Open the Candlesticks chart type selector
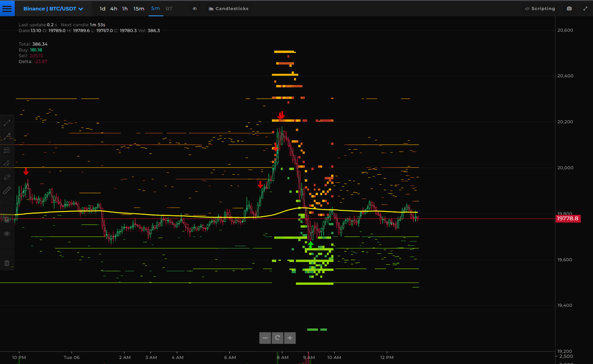The image size is (593, 364). tap(228, 8)
